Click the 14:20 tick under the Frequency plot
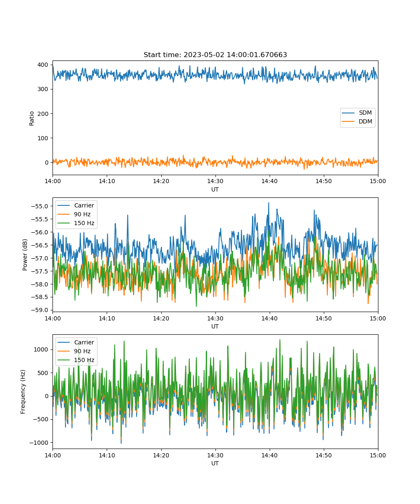 coord(161,455)
